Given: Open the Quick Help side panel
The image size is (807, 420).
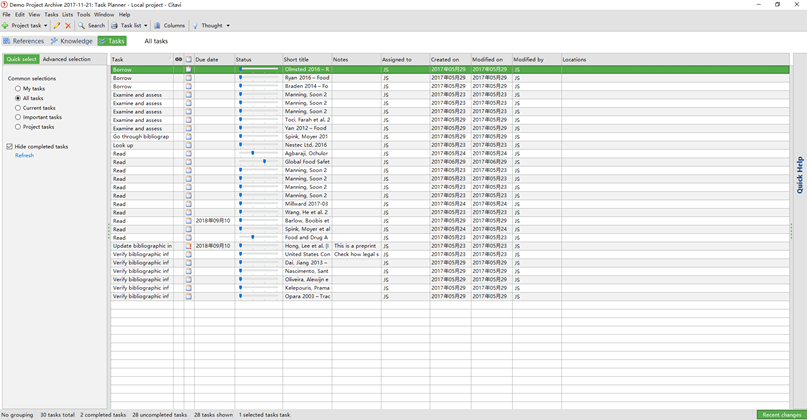Looking at the screenshot, I should [800, 175].
